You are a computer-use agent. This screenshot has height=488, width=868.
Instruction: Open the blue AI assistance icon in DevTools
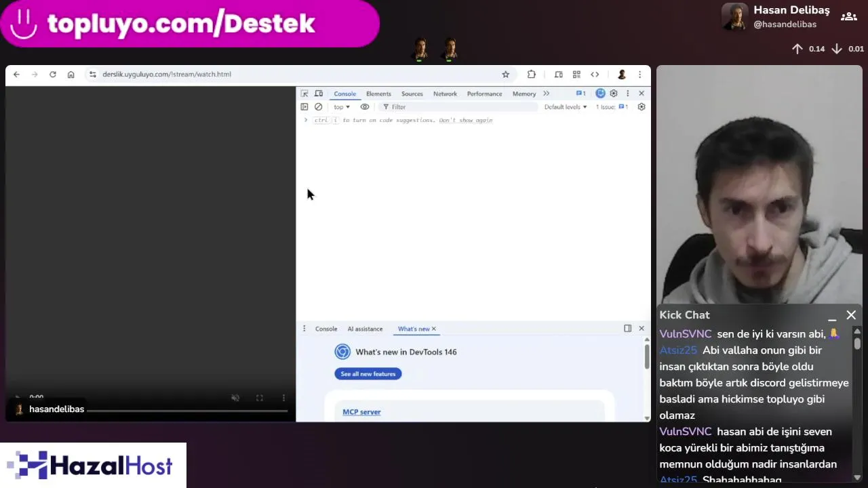pos(600,94)
